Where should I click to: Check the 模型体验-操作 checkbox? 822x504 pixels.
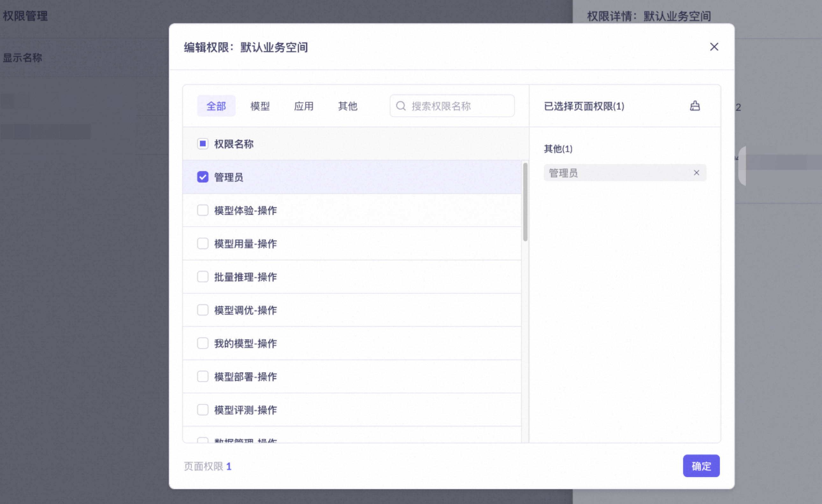(x=203, y=210)
